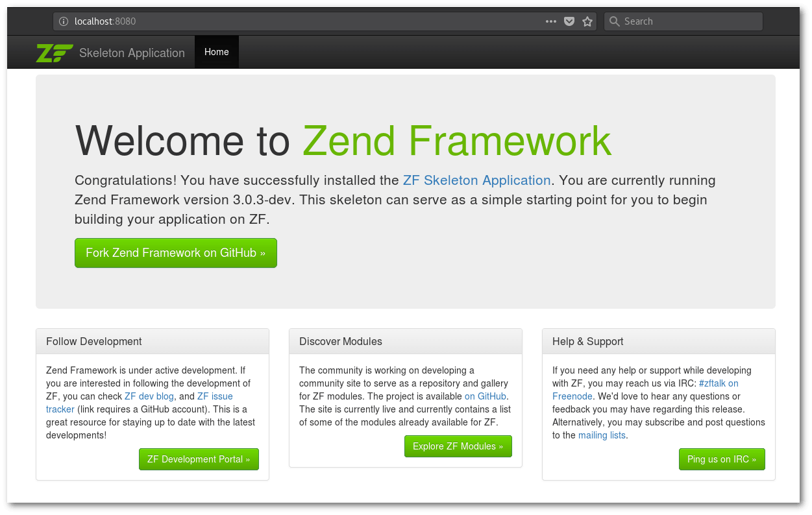Open the ZF dev blog link
This screenshot has height=515, width=812.
[149, 396]
